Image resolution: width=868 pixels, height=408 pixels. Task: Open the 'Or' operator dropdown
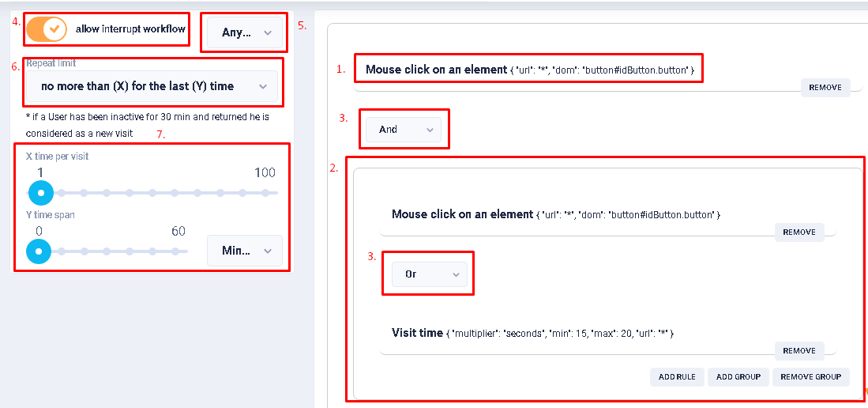429,274
